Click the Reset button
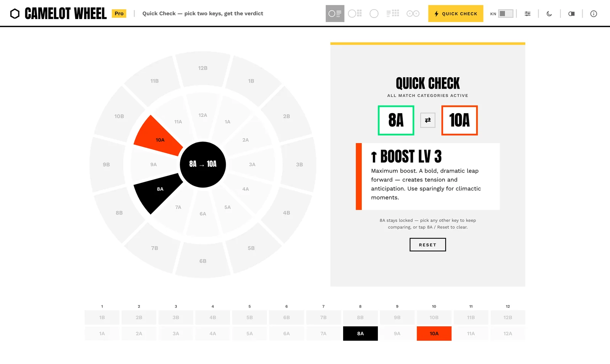The width and height of the screenshot is (610, 364). (428, 245)
